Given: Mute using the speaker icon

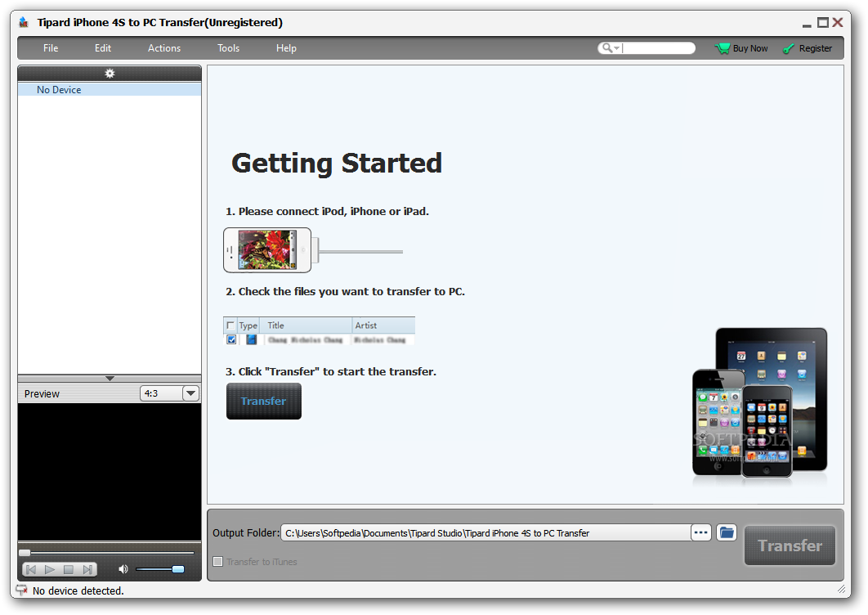Looking at the screenshot, I should coord(123,569).
